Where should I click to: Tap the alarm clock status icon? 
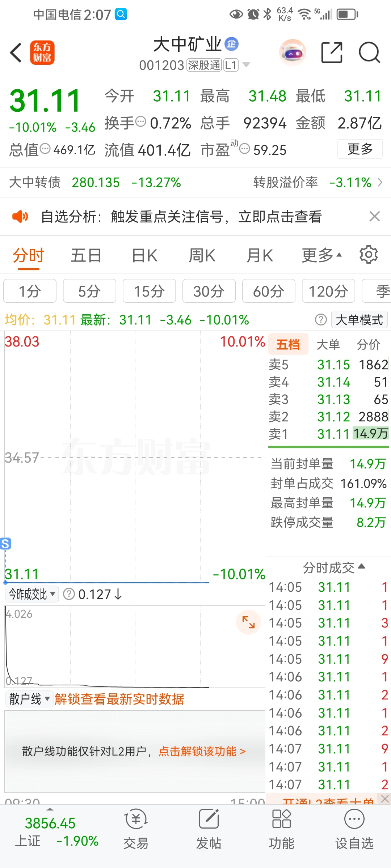253,14
